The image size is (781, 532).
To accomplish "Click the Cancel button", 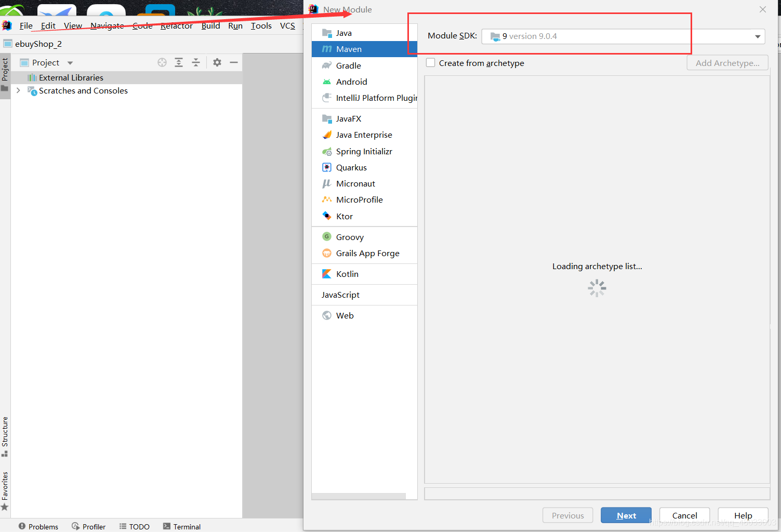I will pos(684,515).
